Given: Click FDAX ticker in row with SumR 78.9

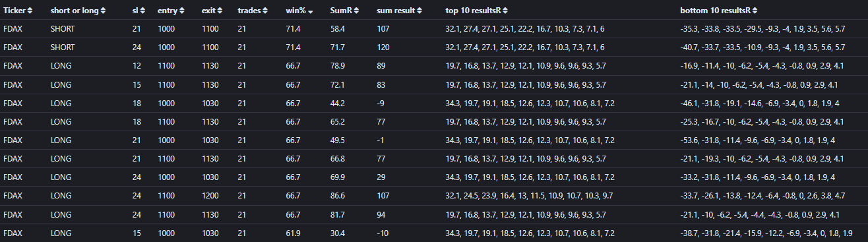Looking at the screenshot, I should 13,66.
